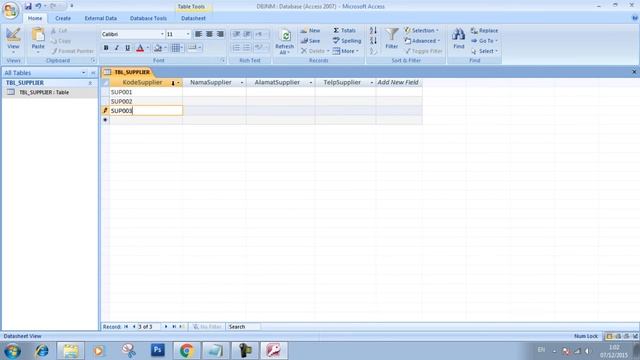Click the Save icon in Quick Access toolbar
The height and width of the screenshot is (360, 640).
[28, 6]
